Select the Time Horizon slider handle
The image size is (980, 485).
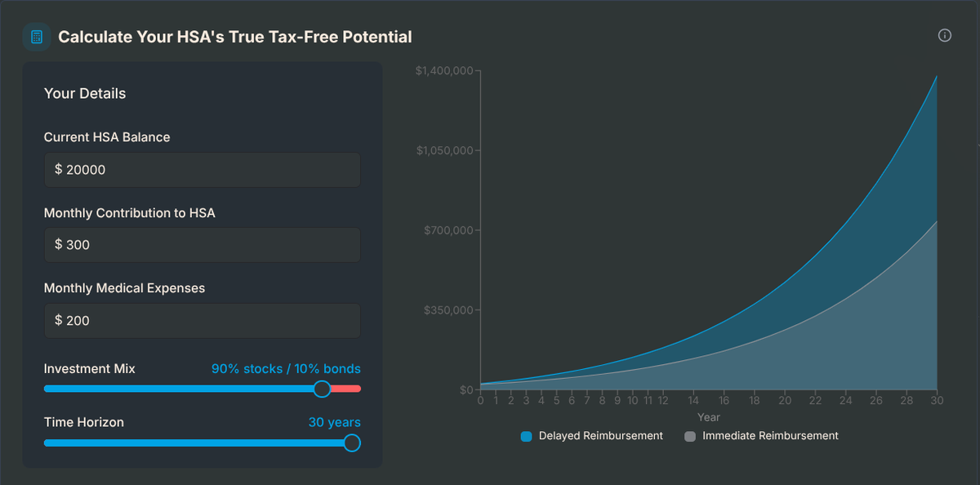click(351, 443)
